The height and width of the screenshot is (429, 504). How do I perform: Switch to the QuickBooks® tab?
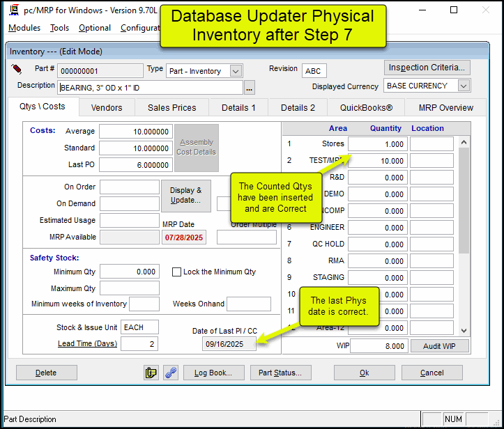(367, 107)
